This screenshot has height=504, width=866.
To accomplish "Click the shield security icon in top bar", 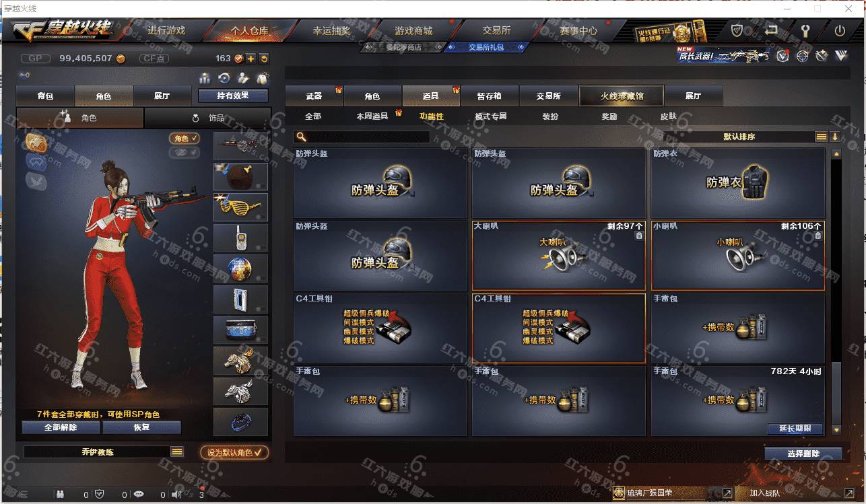I will click(x=737, y=30).
